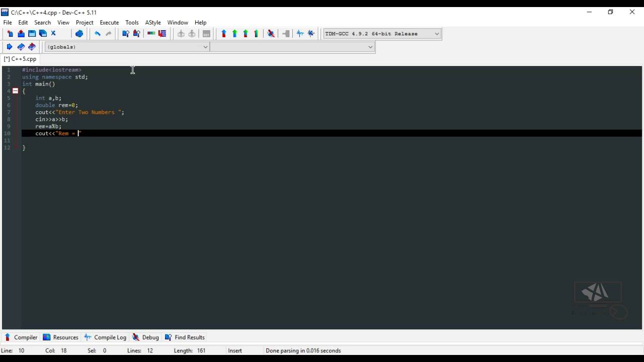The image size is (644, 362).
Task: Restore down the Dev-C++ window
Action: tap(611, 12)
